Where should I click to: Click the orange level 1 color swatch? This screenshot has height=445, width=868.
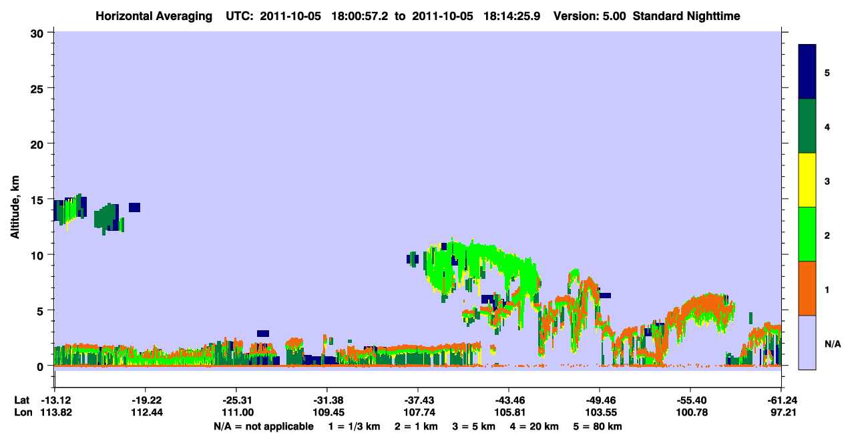[x=807, y=288]
